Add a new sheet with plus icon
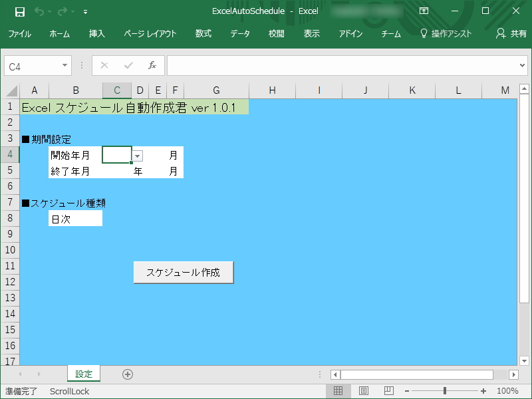This screenshot has height=399, width=532. (128, 374)
